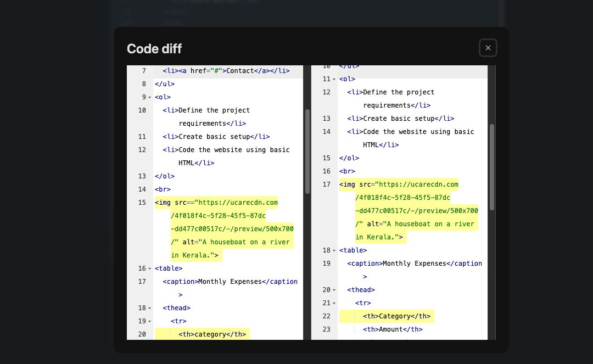Click line number 7 in left pane
Screen dimensions: 593x364
[144, 71]
